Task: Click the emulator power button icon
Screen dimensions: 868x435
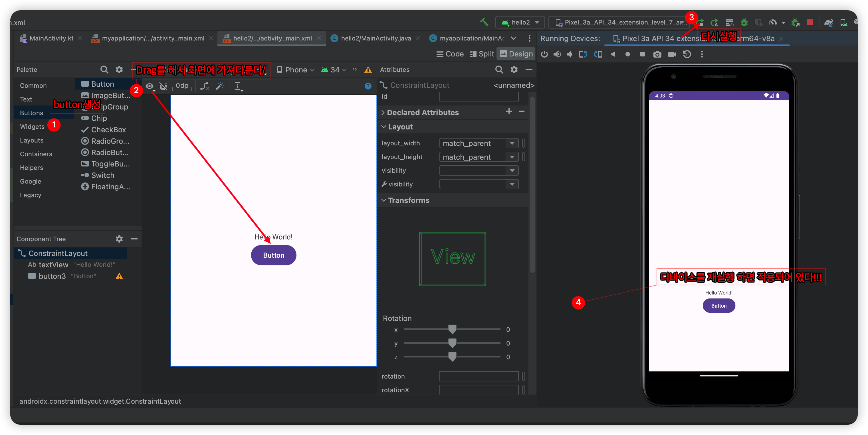Action: point(544,54)
